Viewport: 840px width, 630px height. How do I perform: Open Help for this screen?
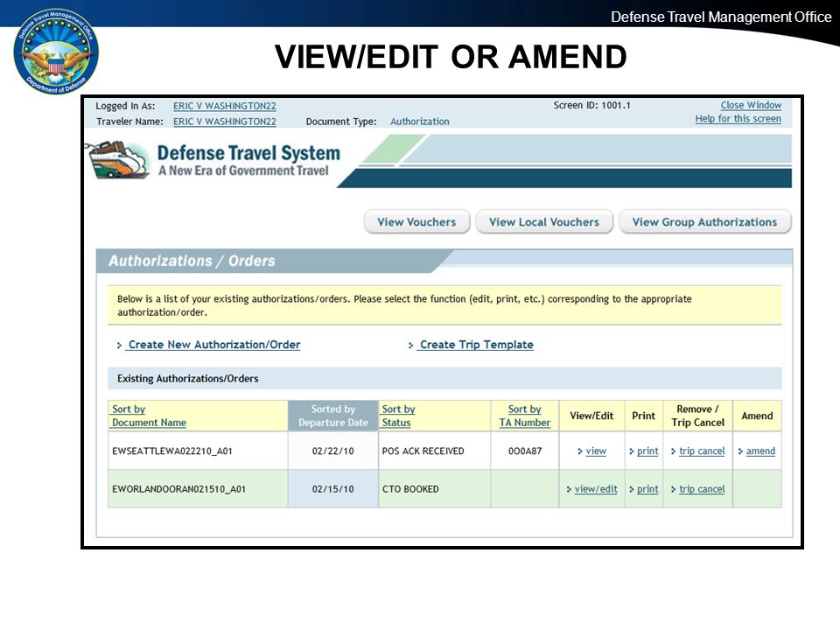click(x=738, y=118)
